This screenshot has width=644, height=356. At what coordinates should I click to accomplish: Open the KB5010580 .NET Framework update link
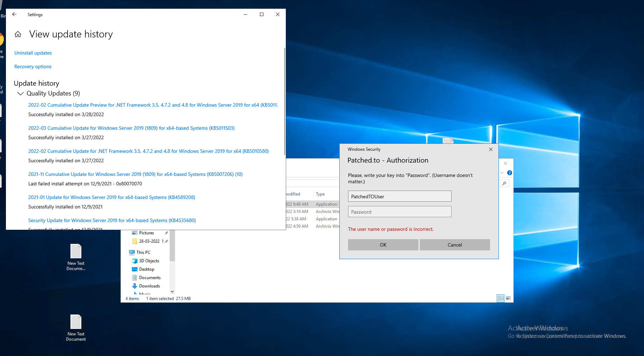[x=149, y=151]
